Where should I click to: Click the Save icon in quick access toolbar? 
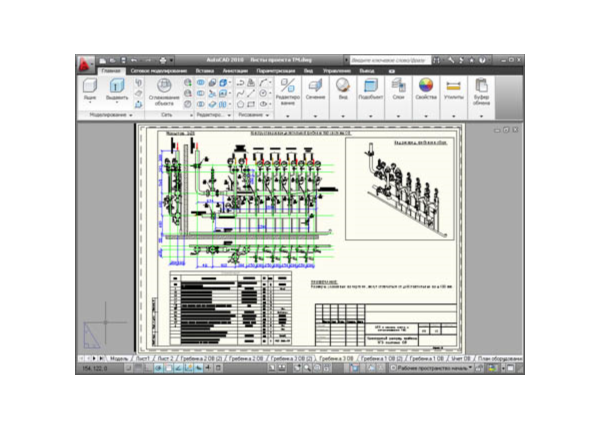(123, 60)
